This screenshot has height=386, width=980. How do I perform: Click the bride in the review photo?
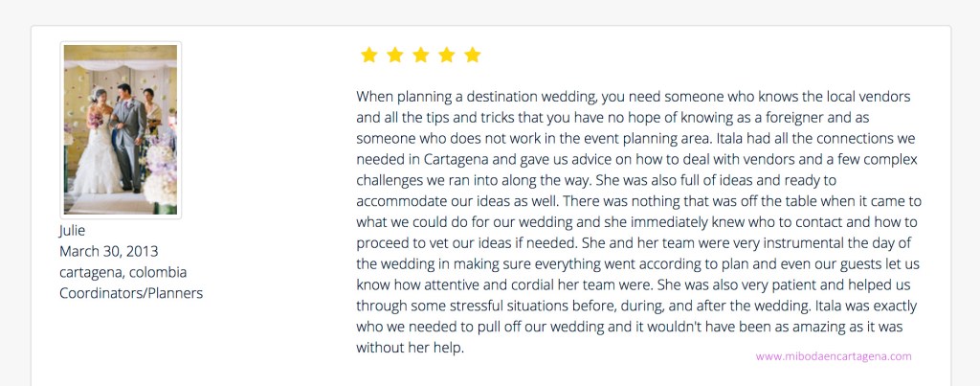tap(100, 153)
